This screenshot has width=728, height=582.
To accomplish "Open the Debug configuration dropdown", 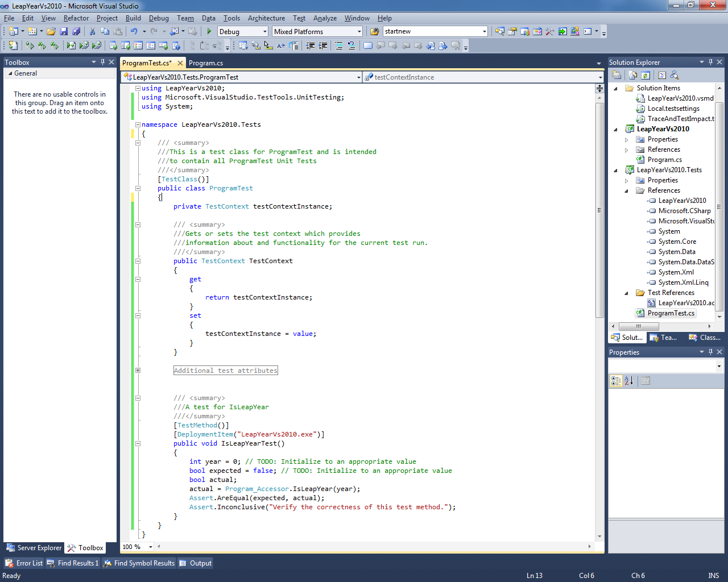I will pos(264,32).
